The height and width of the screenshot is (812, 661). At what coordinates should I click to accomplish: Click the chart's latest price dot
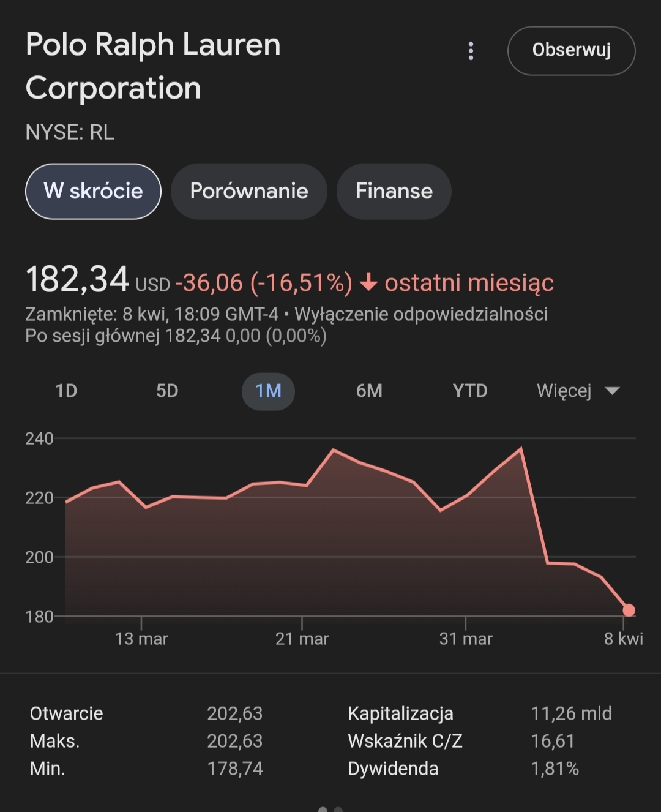629,610
